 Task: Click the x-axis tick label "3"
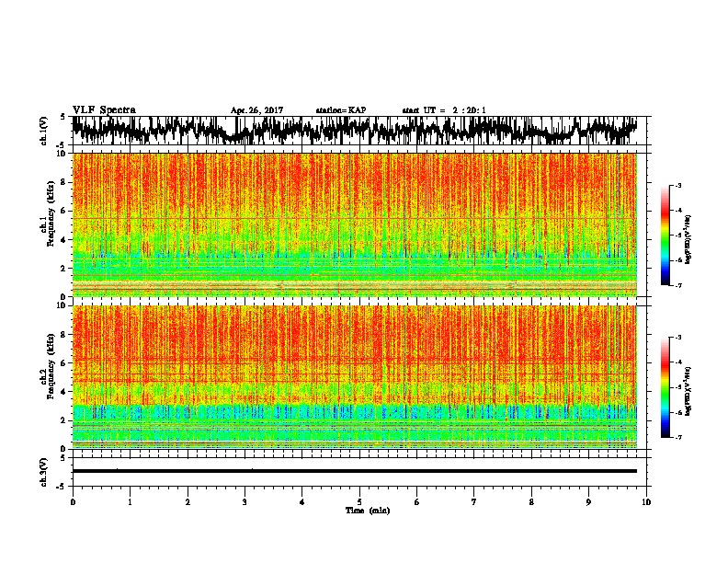click(245, 502)
